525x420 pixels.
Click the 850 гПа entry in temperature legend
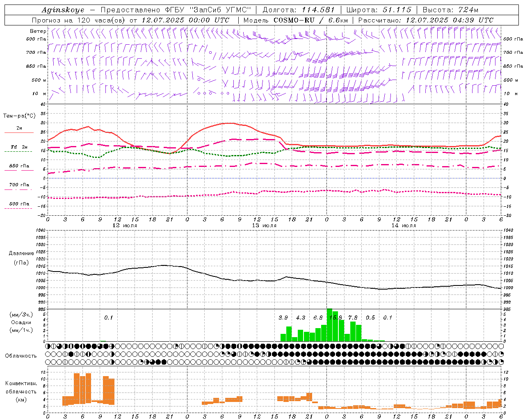click(19, 166)
